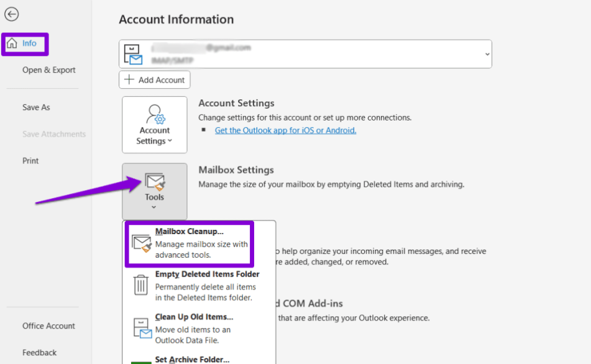Open the Feedback page
The width and height of the screenshot is (591, 364).
point(40,353)
